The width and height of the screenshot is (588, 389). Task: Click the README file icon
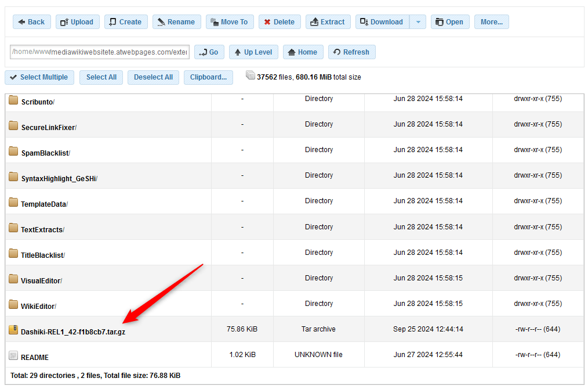tap(13, 354)
